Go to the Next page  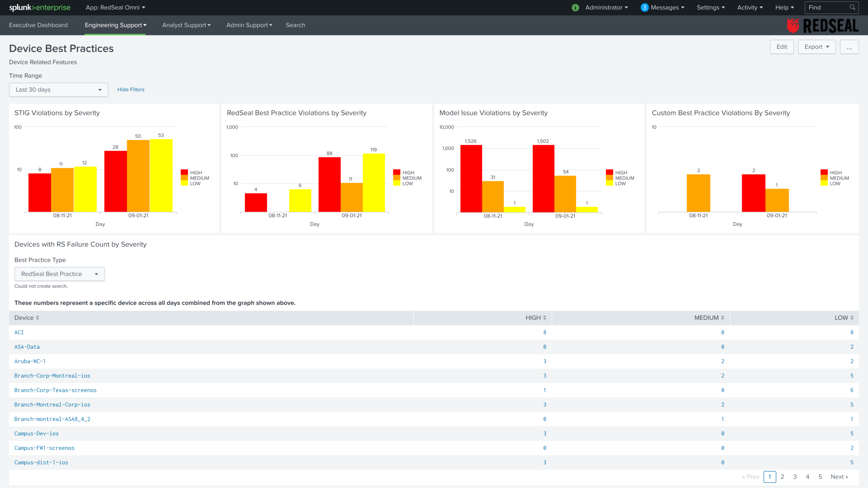tap(839, 477)
